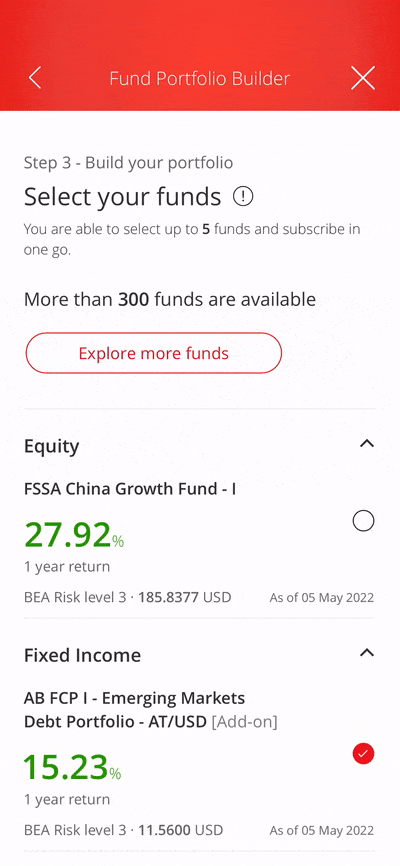The width and height of the screenshot is (400, 866).
Task: Tap the Fund Portfolio Builder title
Action: (x=199, y=78)
